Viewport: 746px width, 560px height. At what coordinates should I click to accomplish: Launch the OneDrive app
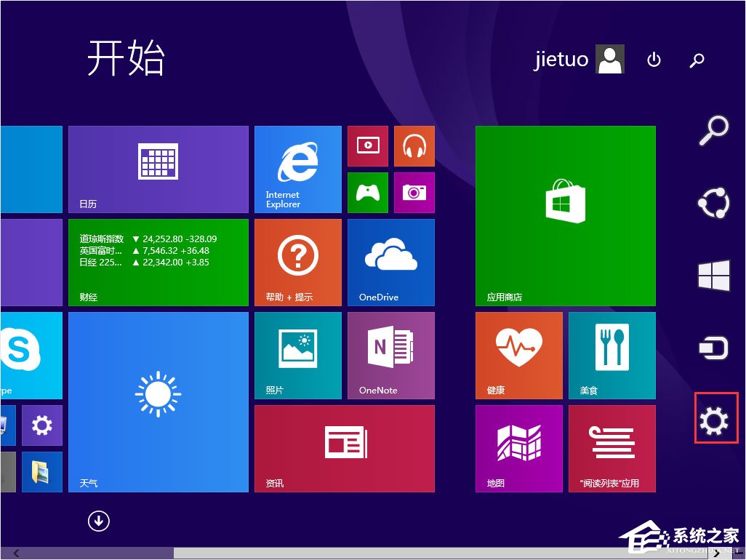(390, 262)
